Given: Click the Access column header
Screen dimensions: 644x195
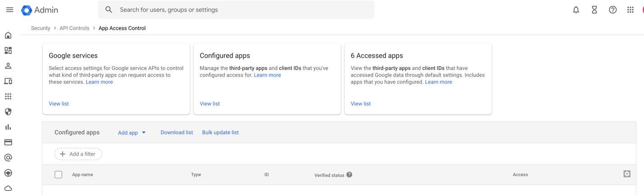Looking at the screenshot, I should point(520,175).
